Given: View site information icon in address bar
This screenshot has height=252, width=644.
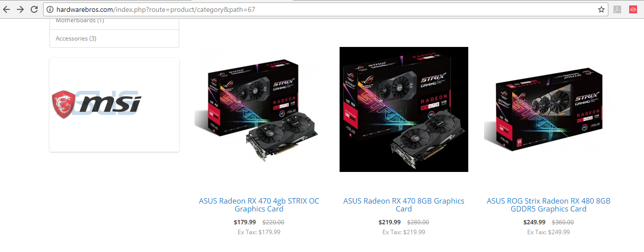Looking at the screenshot, I should [x=50, y=9].
